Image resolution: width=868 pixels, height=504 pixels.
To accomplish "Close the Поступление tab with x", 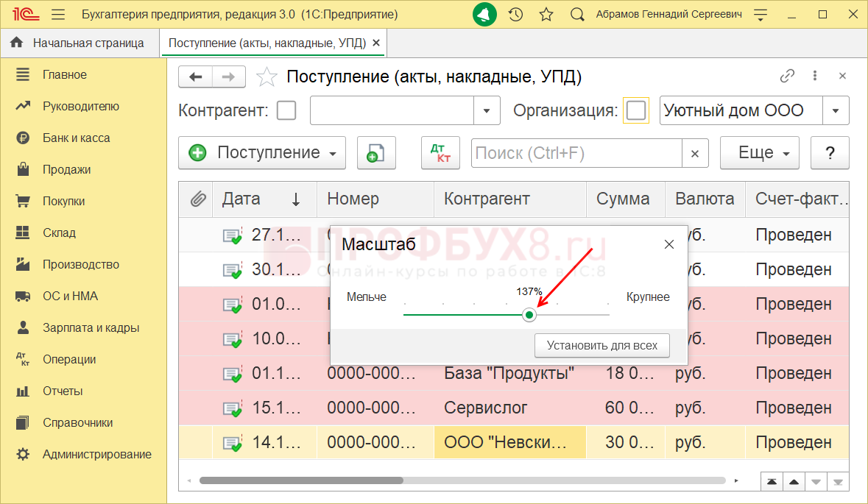I will 376,43.
